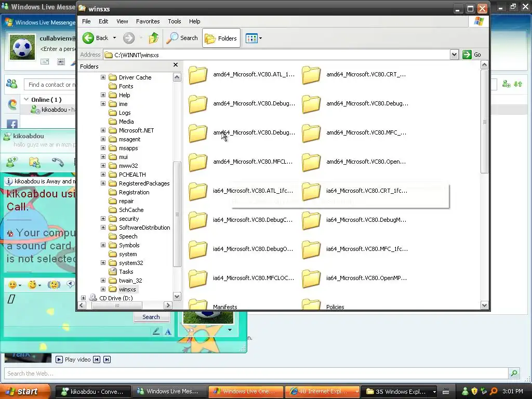Open the Views icon in Explorer toolbar
The height and width of the screenshot is (399, 532).
pyautogui.click(x=251, y=38)
